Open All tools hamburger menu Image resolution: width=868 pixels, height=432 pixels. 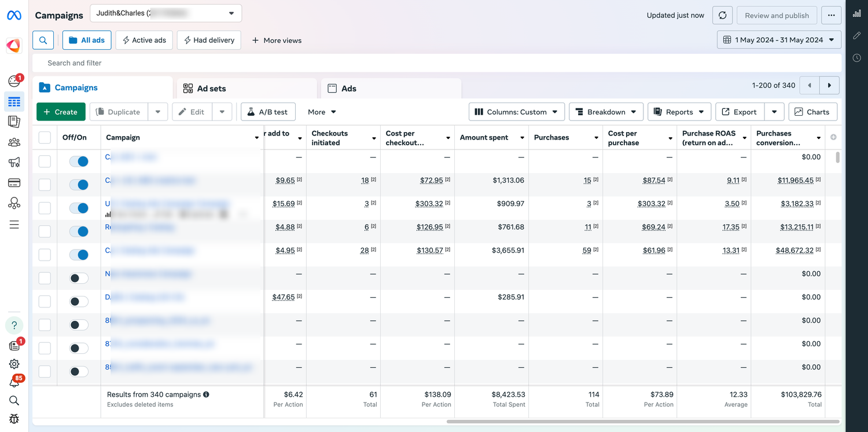click(14, 224)
